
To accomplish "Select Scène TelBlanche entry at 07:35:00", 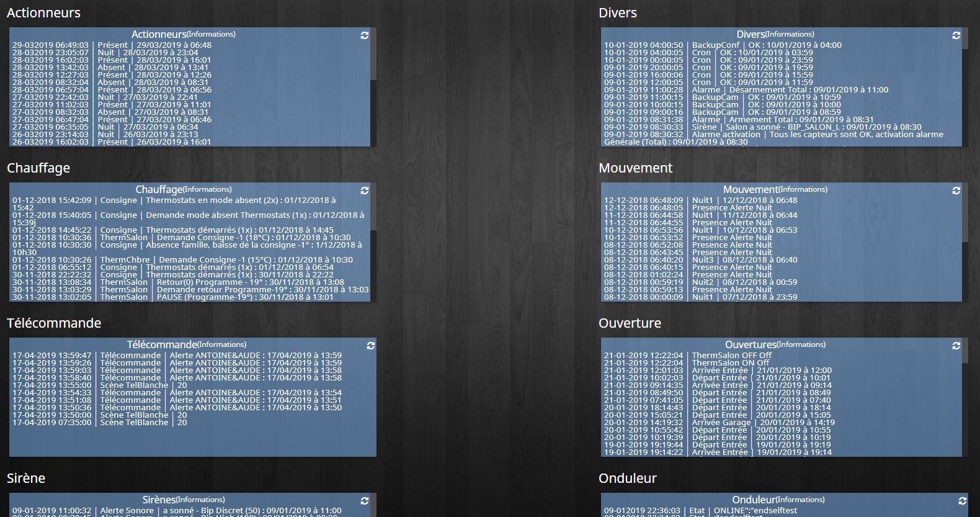I will pyautogui.click(x=99, y=423).
